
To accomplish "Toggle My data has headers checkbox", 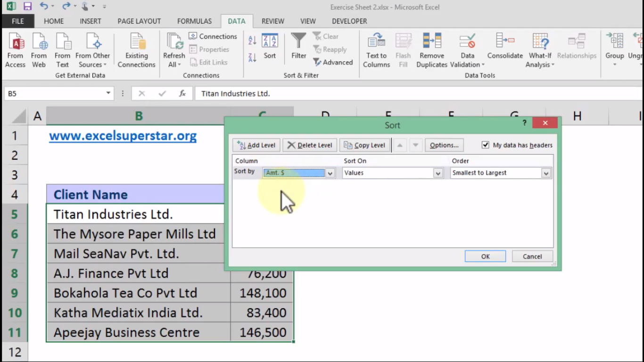I will [486, 145].
